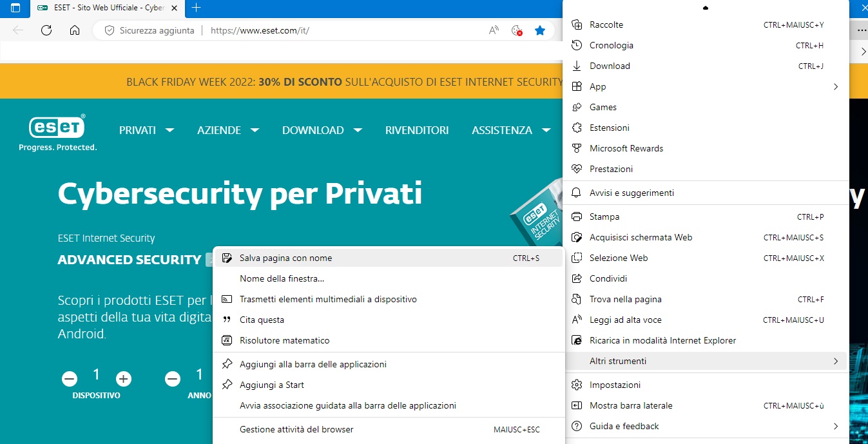Viewport: 868px width, 444px height.
Task: Click the Leggi ad alta voce icon
Action: 577,320
